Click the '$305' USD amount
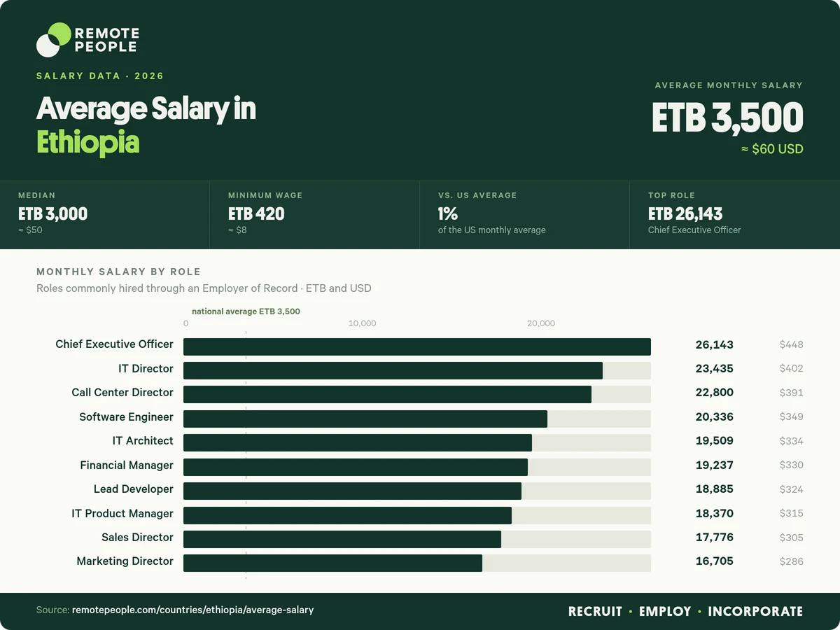840x630 pixels. point(792,538)
